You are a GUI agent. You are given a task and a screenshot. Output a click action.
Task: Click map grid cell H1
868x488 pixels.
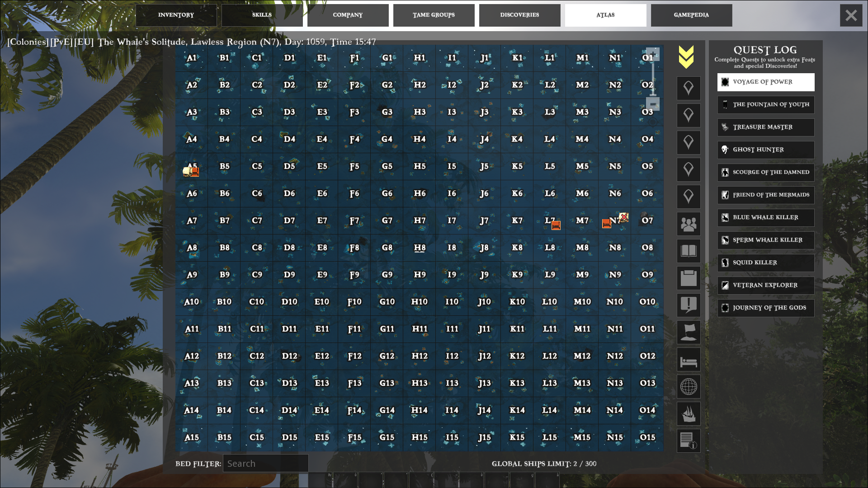(420, 58)
